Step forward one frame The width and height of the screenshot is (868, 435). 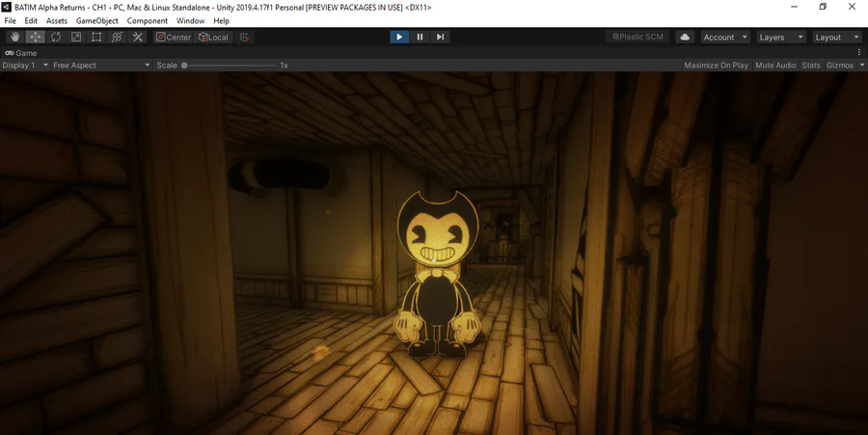440,37
